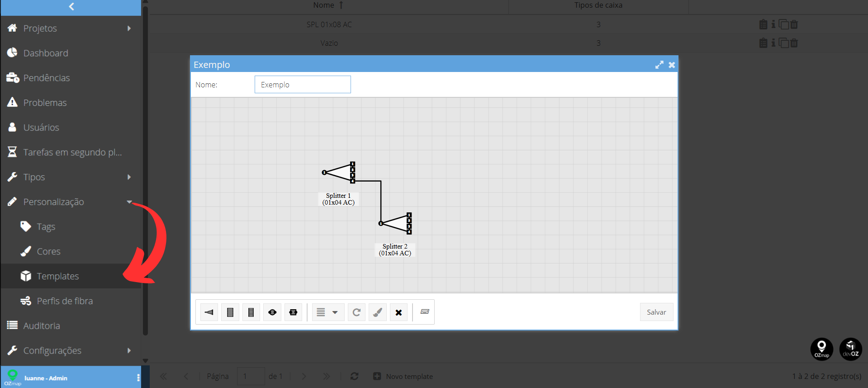Click the Nome input field with Exemplo
Screen dimensions: 868x388
[303, 85]
